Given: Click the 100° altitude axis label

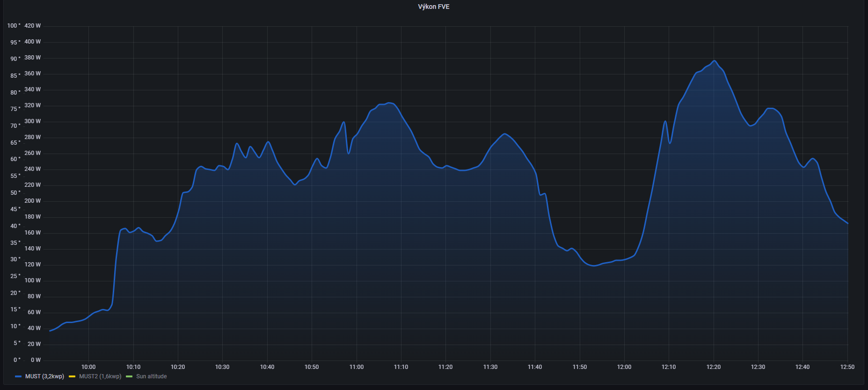Looking at the screenshot, I should coord(14,26).
